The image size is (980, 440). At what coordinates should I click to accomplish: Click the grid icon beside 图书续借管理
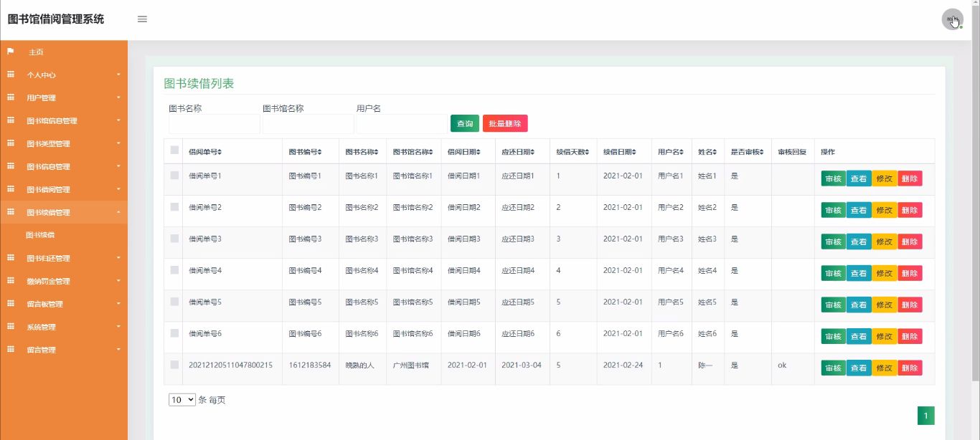11,212
